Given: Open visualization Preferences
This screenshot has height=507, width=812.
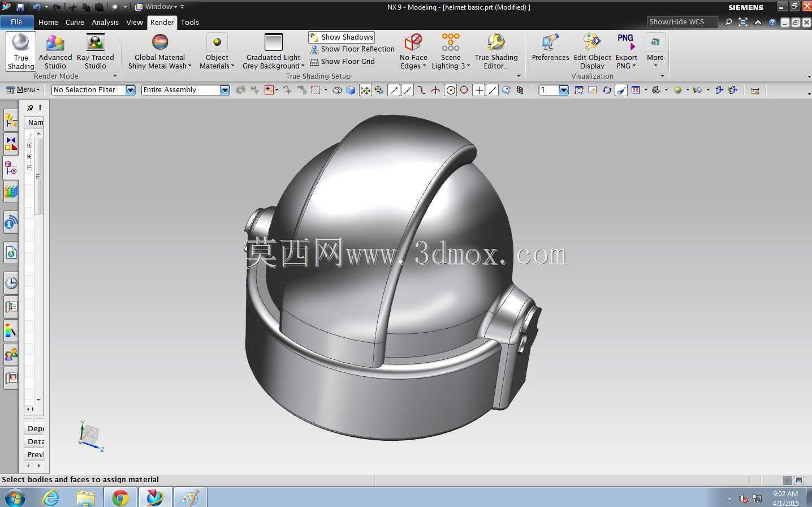Looking at the screenshot, I should pyautogui.click(x=550, y=48).
